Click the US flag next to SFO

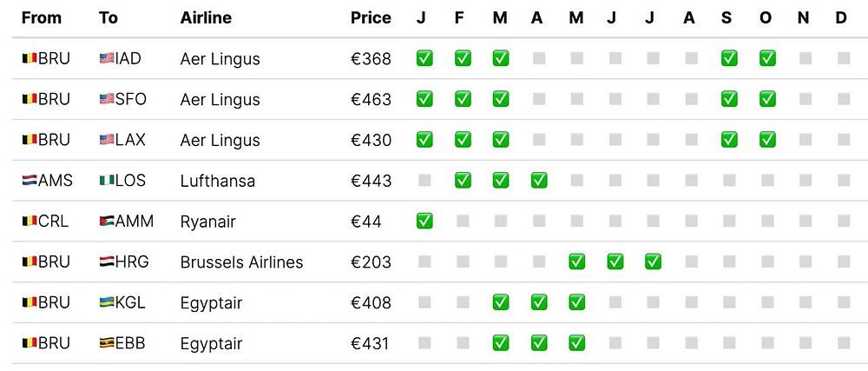(107, 100)
